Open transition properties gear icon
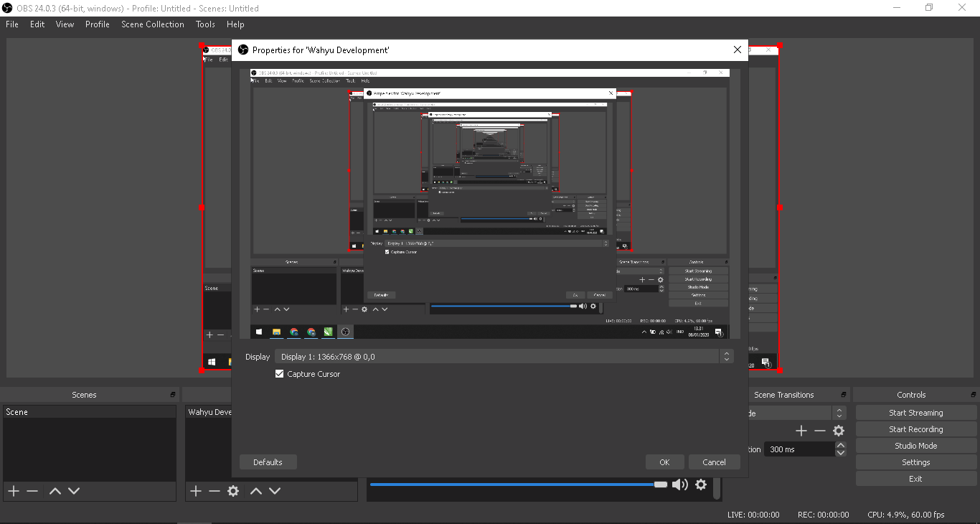 click(x=839, y=431)
